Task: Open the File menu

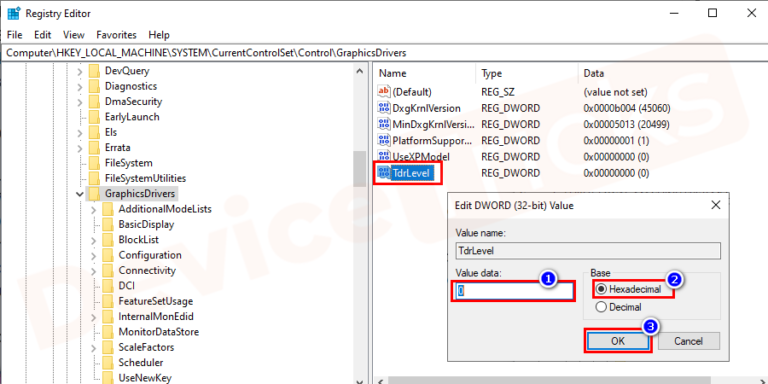Action: pyautogui.click(x=15, y=35)
